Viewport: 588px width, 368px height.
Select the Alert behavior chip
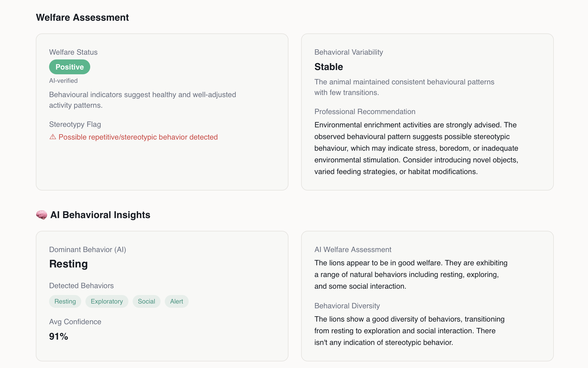click(176, 301)
